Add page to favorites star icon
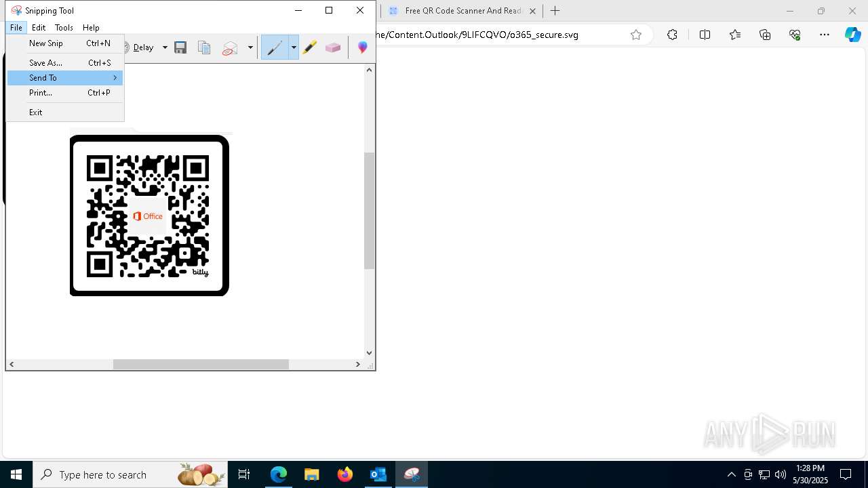Screen dimensions: 868x488 pos(636,35)
